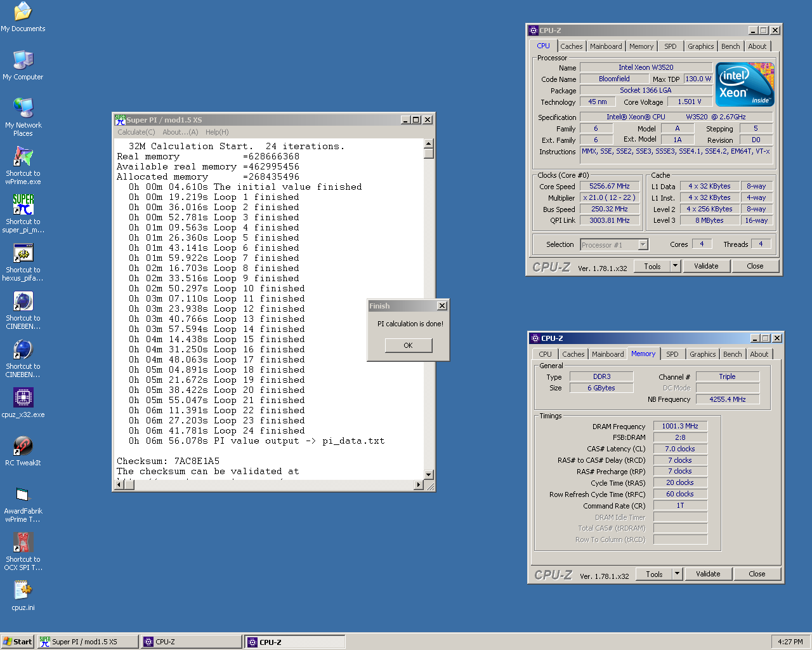Close the Finish dialog
Screen dimensions: 812x650
442,306
